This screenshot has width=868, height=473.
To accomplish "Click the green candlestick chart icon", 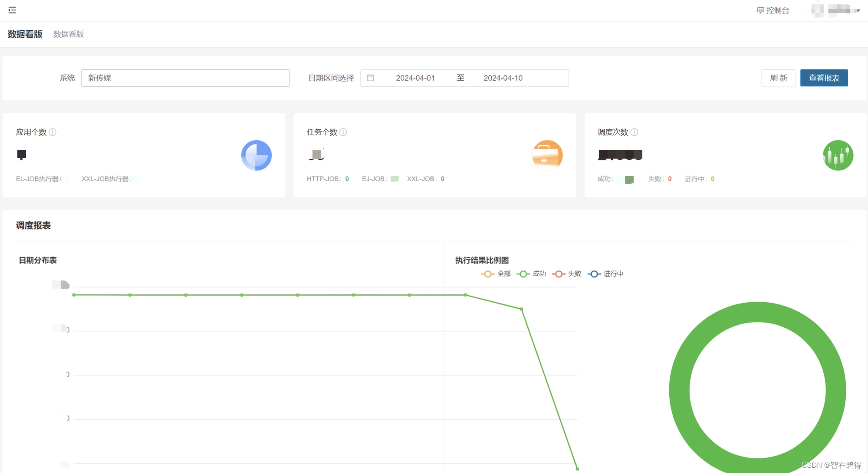I will pos(838,155).
